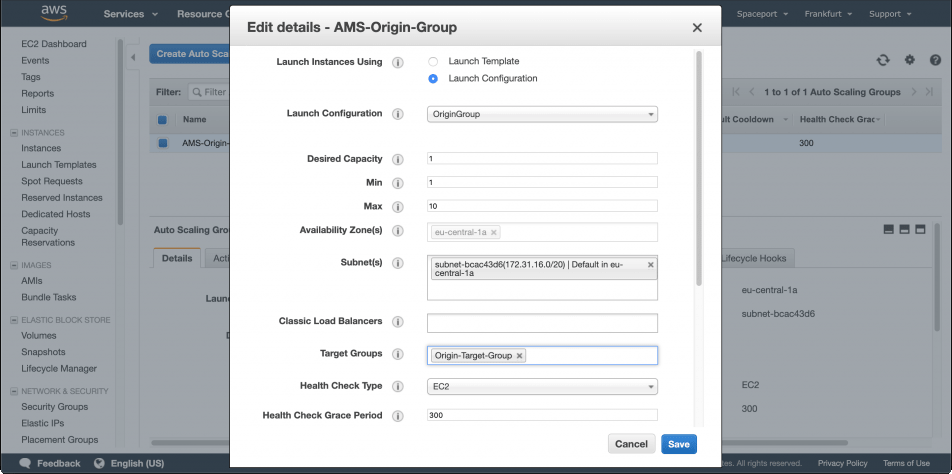Open the settings gear icon
The height and width of the screenshot is (474, 952).
click(910, 60)
